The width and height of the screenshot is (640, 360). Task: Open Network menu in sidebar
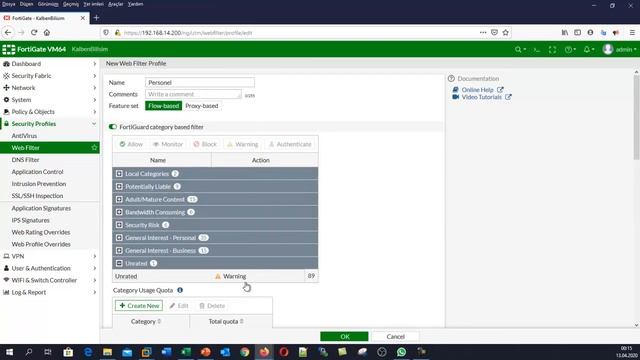tap(50, 88)
